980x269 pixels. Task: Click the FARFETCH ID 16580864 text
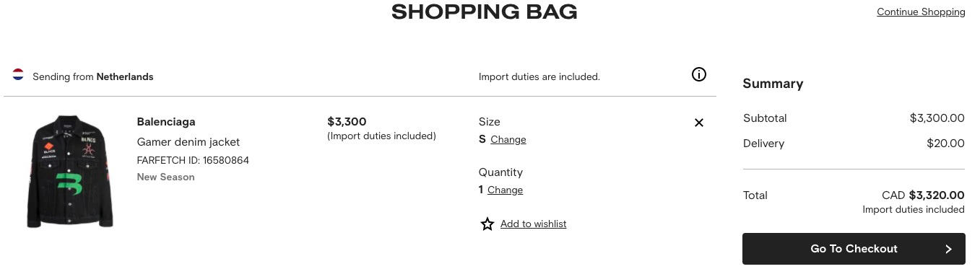pos(193,160)
